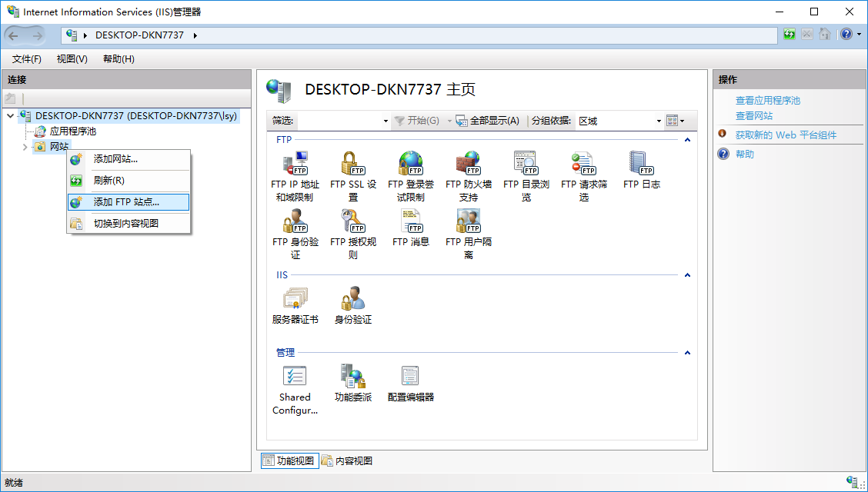Open the help icon dropdown arrow

tap(859, 35)
